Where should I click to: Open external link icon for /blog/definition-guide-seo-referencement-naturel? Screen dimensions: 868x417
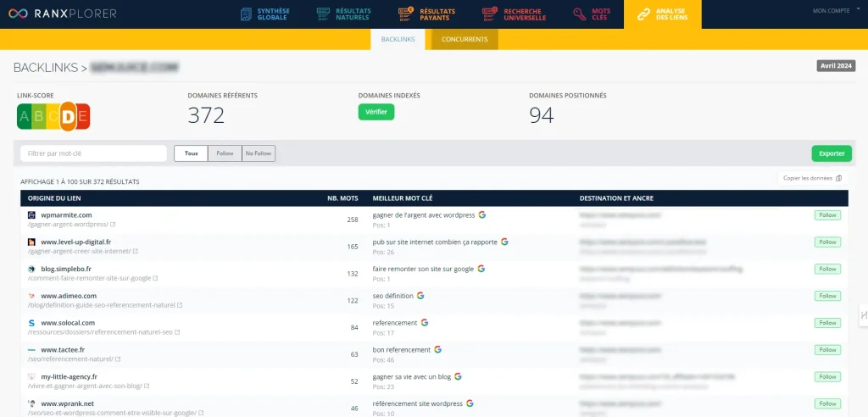click(x=180, y=305)
